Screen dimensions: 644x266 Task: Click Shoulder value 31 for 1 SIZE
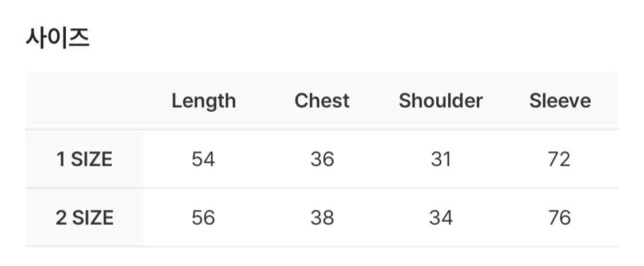point(441,159)
